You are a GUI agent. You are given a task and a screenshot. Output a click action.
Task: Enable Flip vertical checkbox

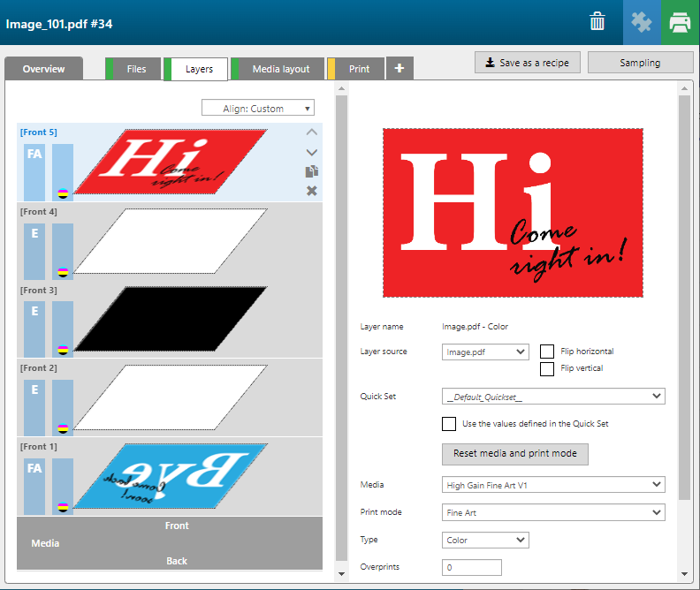tap(547, 368)
